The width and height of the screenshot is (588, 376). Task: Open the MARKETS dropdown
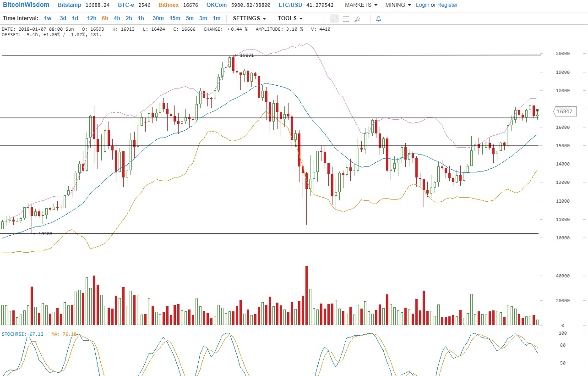tap(361, 5)
